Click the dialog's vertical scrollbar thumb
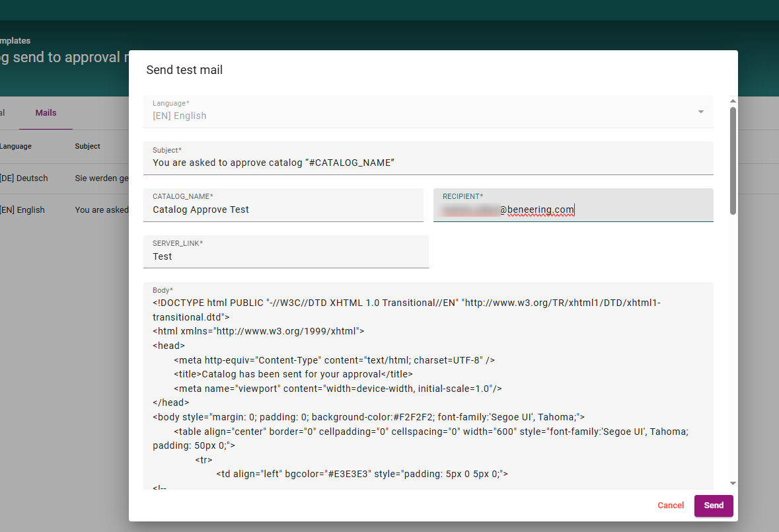This screenshot has width=779, height=532. [733, 161]
